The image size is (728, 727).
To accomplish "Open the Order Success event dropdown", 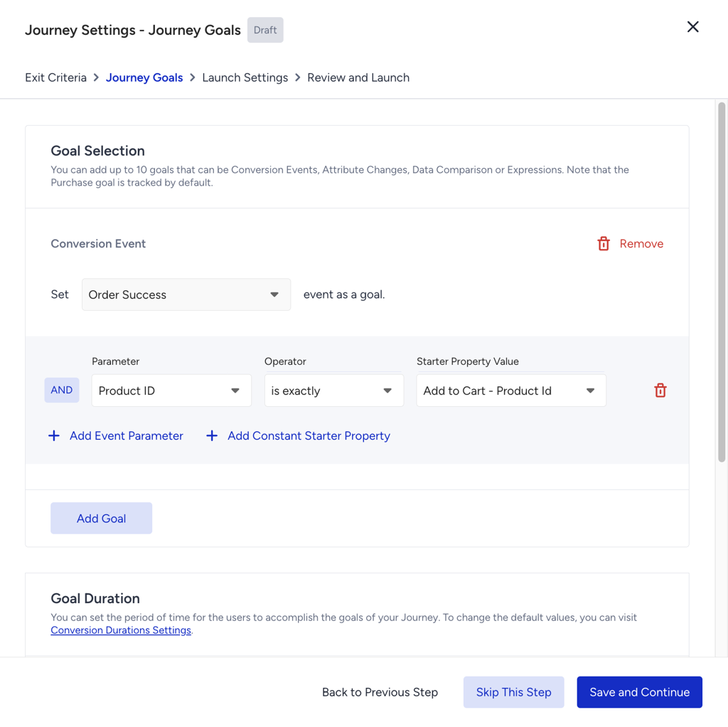I will coord(186,294).
